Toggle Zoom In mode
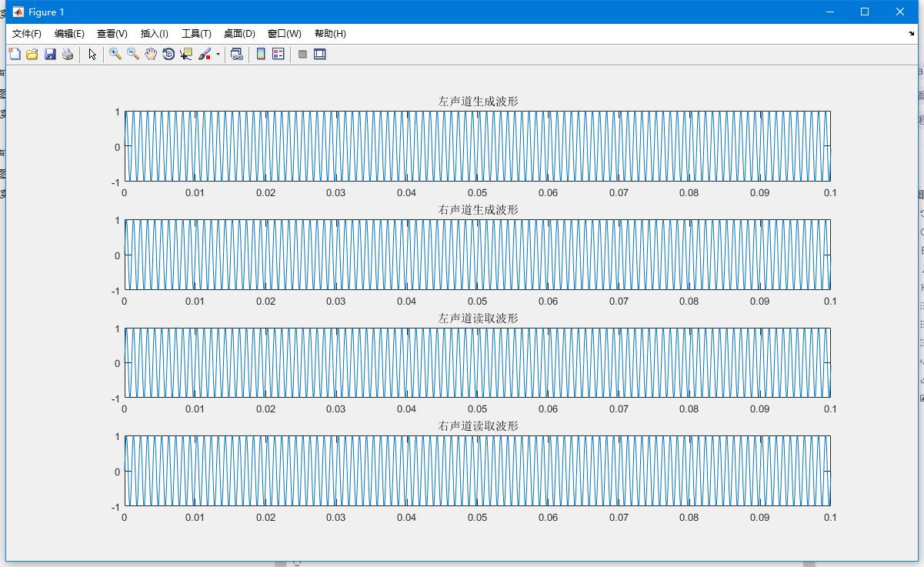Screen dimensions: 924x567 [115, 54]
